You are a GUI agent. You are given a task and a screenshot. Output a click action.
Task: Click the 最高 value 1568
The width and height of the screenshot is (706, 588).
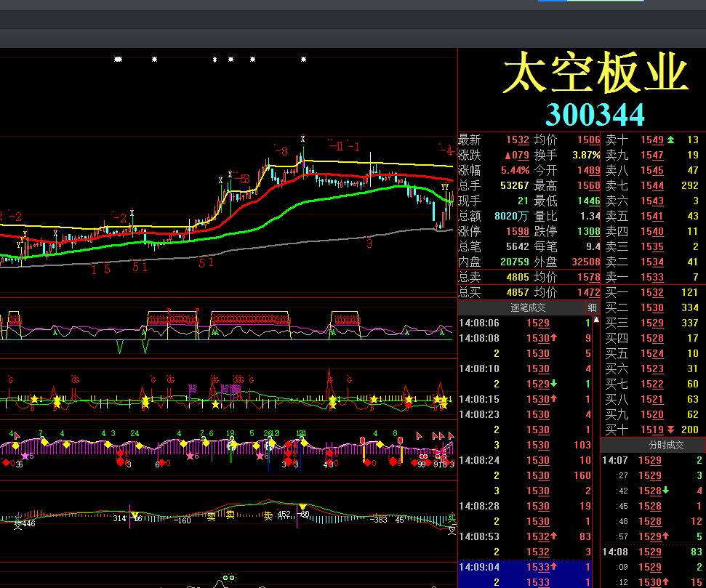[588, 185]
